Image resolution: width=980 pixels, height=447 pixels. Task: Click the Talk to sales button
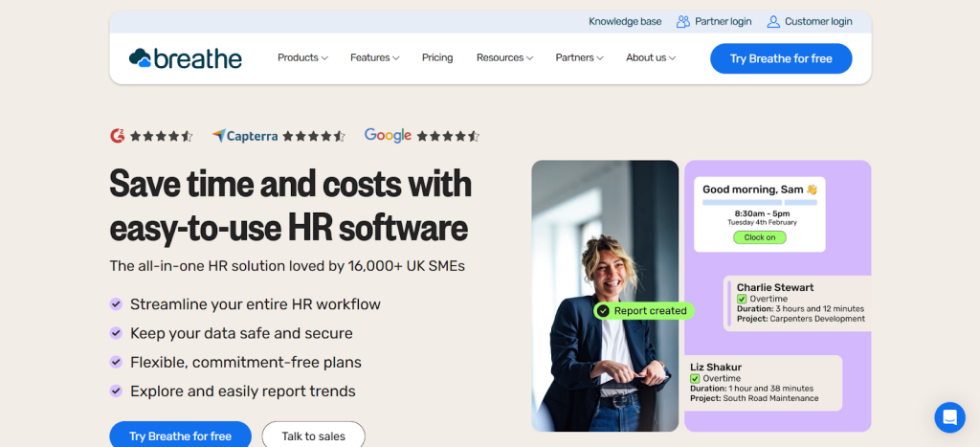(313, 436)
